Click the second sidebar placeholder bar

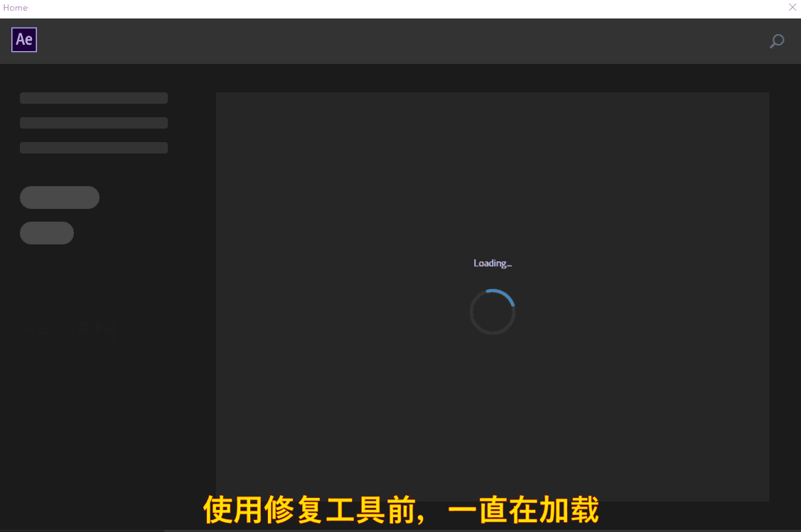click(x=93, y=122)
